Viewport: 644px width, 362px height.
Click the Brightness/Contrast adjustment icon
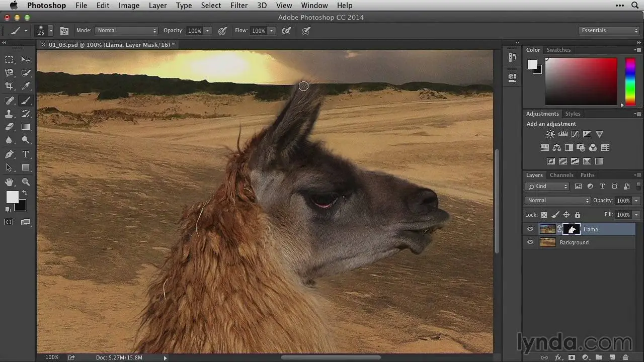(x=550, y=134)
